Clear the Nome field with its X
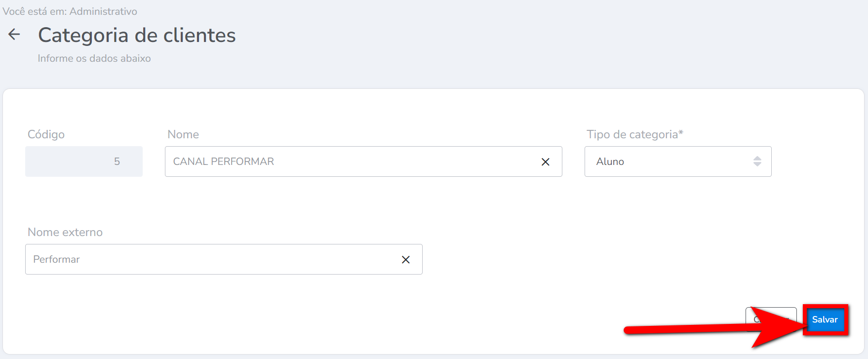868x359 pixels. coord(545,162)
